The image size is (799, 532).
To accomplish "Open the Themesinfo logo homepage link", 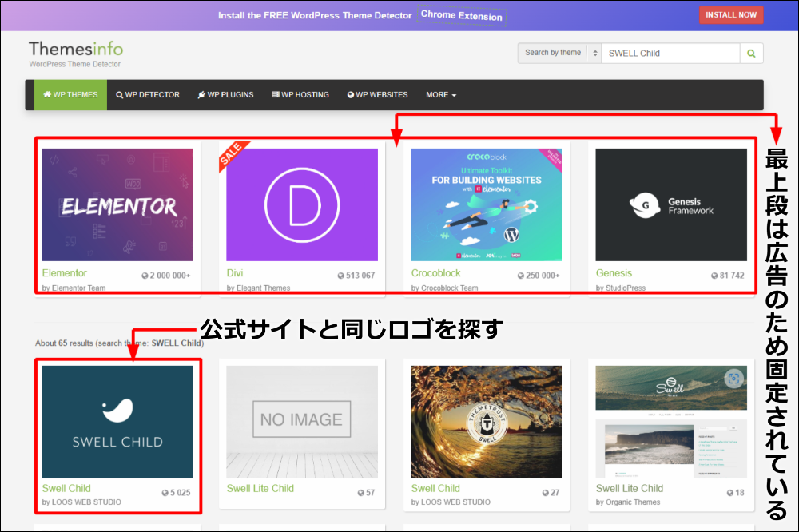I will (76, 49).
